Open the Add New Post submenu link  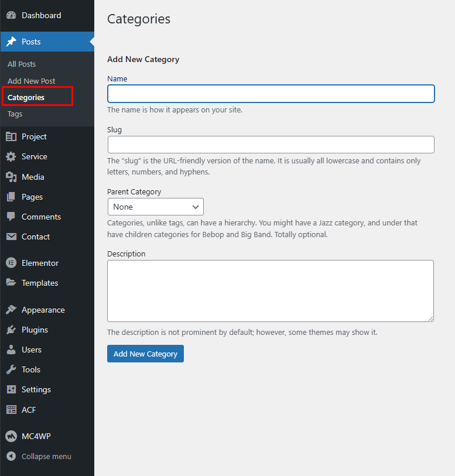31,81
